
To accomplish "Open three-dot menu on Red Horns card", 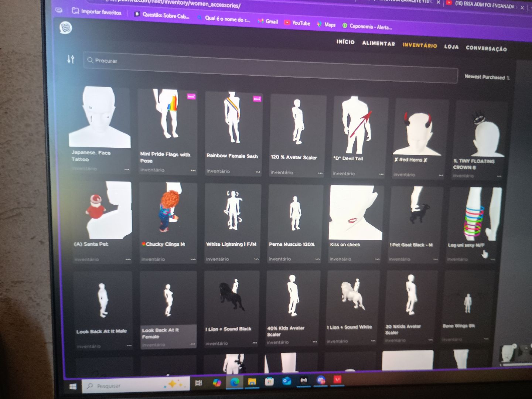I will 441,175.
